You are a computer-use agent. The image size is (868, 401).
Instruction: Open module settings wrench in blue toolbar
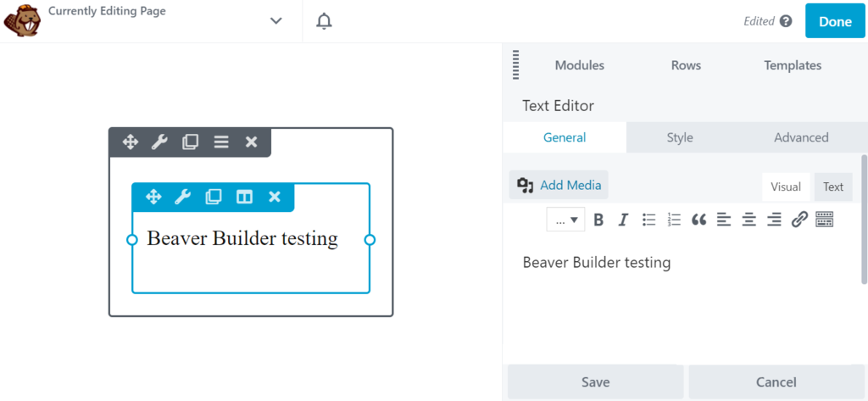tap(183, 197)
